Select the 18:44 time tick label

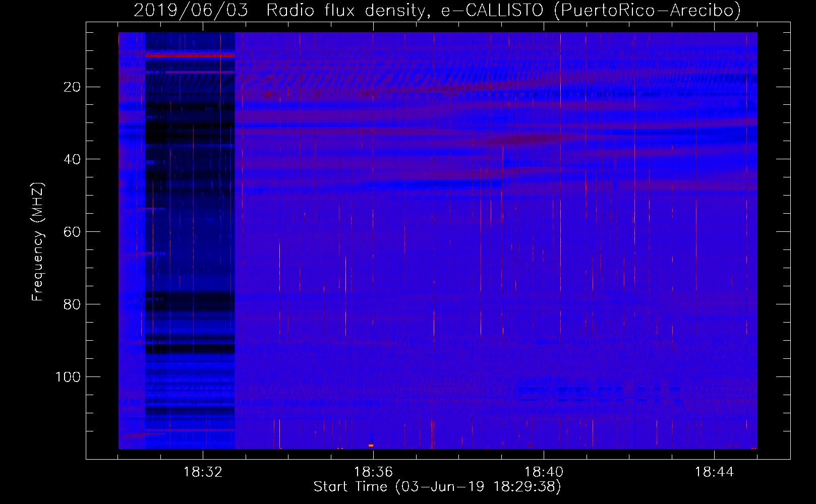click(714, 472)
